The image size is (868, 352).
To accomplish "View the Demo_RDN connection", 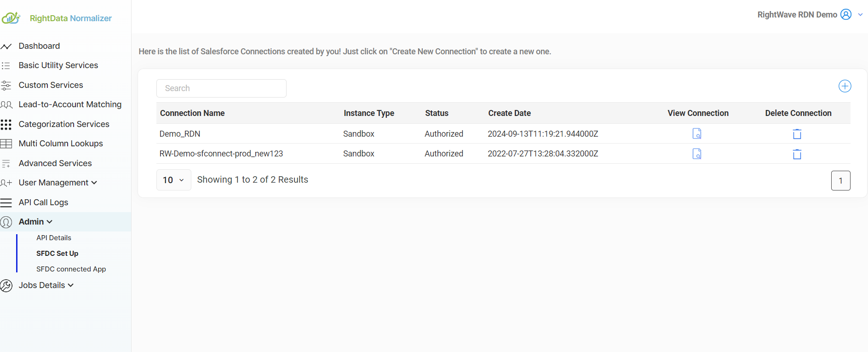I will 697,133.
